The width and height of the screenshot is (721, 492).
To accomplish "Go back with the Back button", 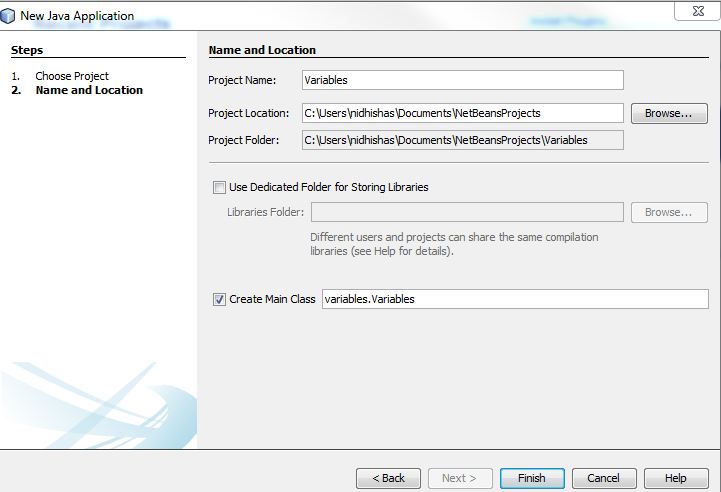I will (388, 478).
